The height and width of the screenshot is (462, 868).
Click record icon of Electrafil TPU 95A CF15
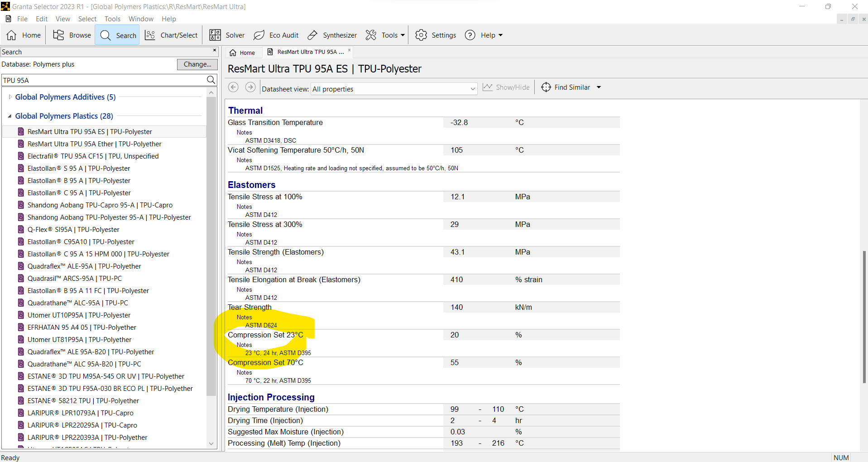21,156
